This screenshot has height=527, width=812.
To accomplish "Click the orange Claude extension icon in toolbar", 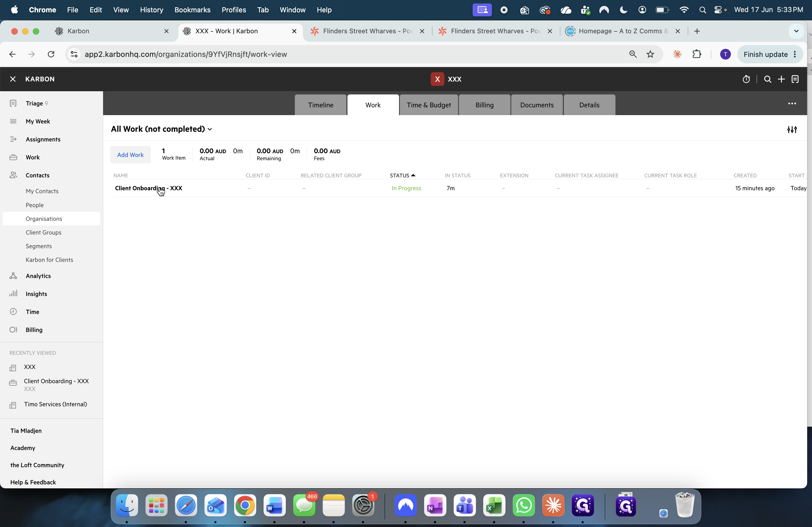I will 677,54.
